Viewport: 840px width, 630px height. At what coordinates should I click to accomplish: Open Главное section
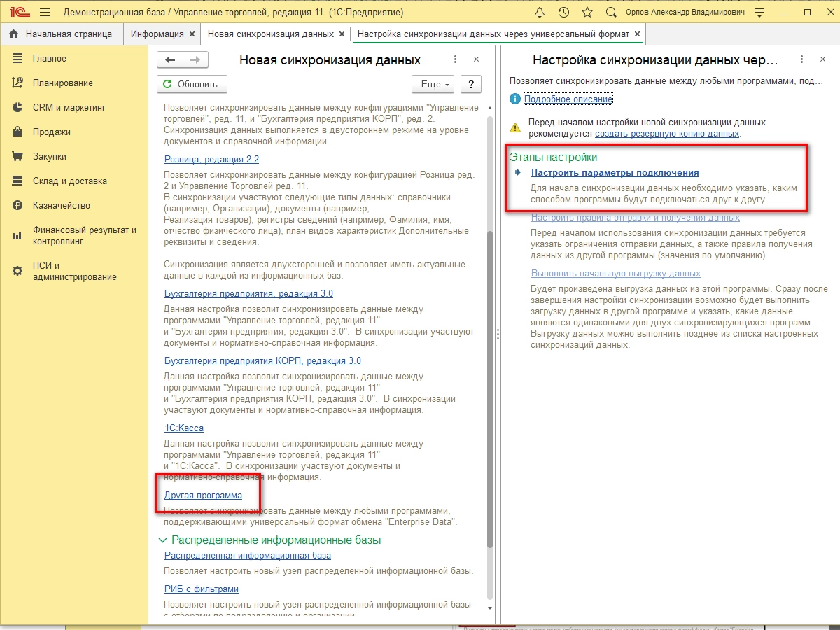pyautogui.click(x=50, y=59)
